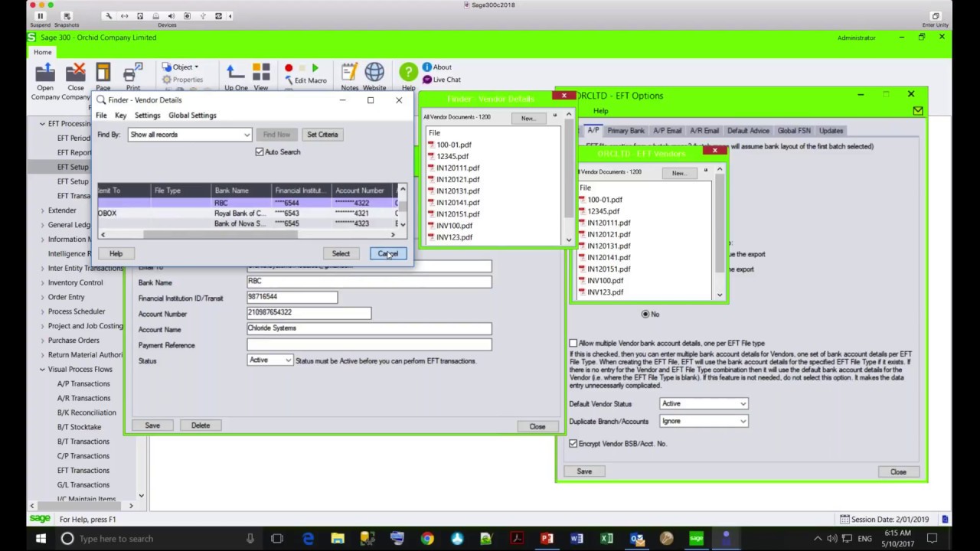Switch to the A/P Email tab
Screen dimensions: 980x551
coord(667,131)
